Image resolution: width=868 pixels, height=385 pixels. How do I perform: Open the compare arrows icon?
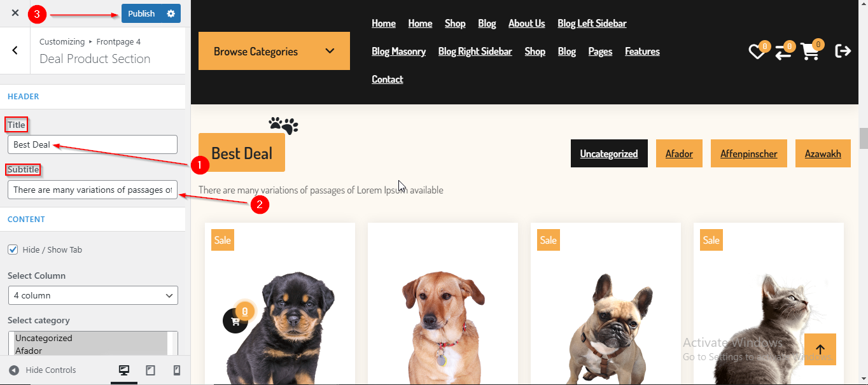pos(783,52)
